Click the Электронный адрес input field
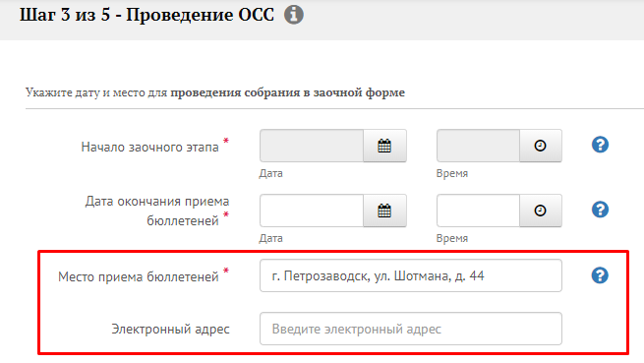The width and height of the screenshot is (644, 363). pyautogui.click(x=411, y=329)
